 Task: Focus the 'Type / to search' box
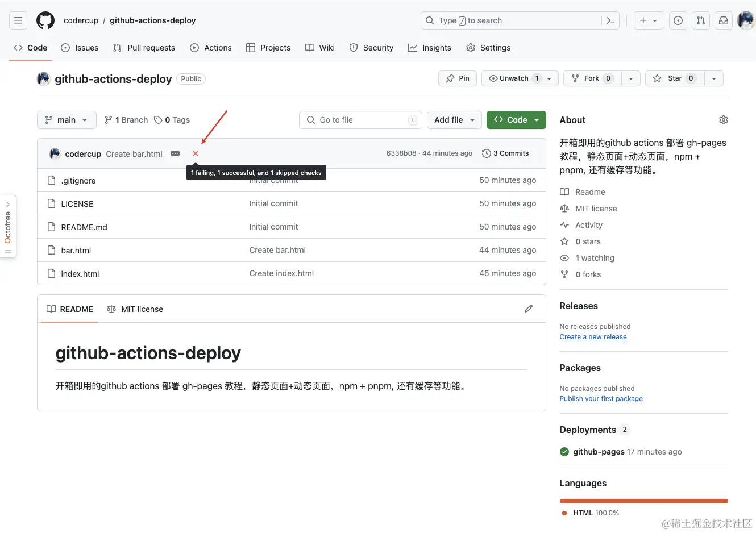pyautogui.click(x=512, y=20)
